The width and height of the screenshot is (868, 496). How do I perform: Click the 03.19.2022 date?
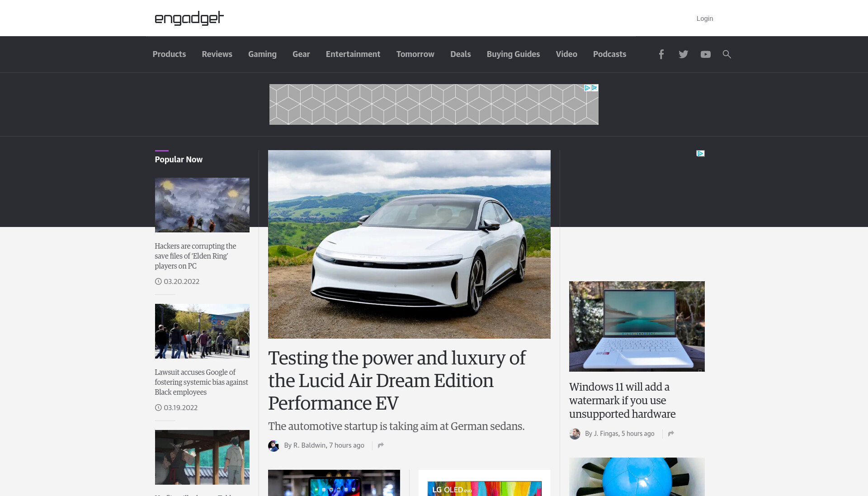tap(180, 407)
